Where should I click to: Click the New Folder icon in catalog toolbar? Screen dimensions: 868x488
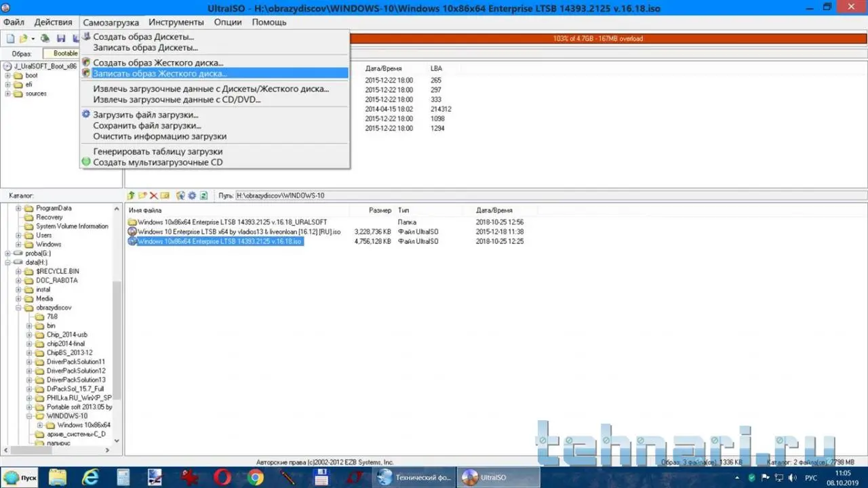[x=142, y=195]
